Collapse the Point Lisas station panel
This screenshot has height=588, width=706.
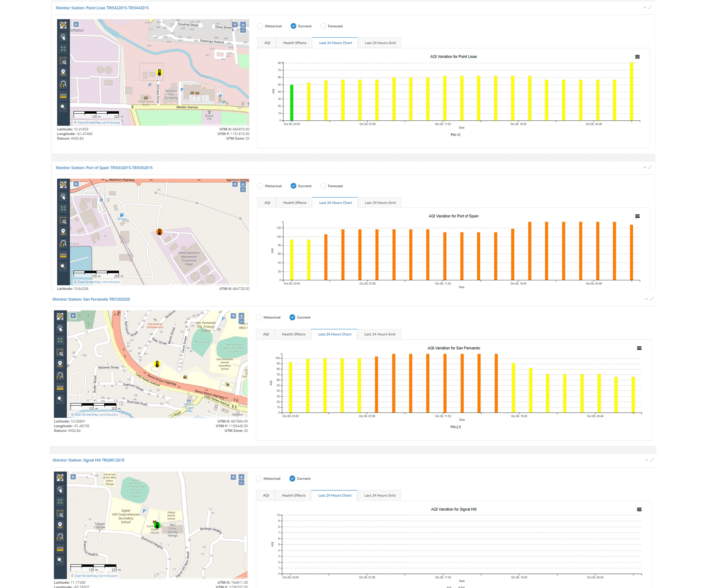644,7
